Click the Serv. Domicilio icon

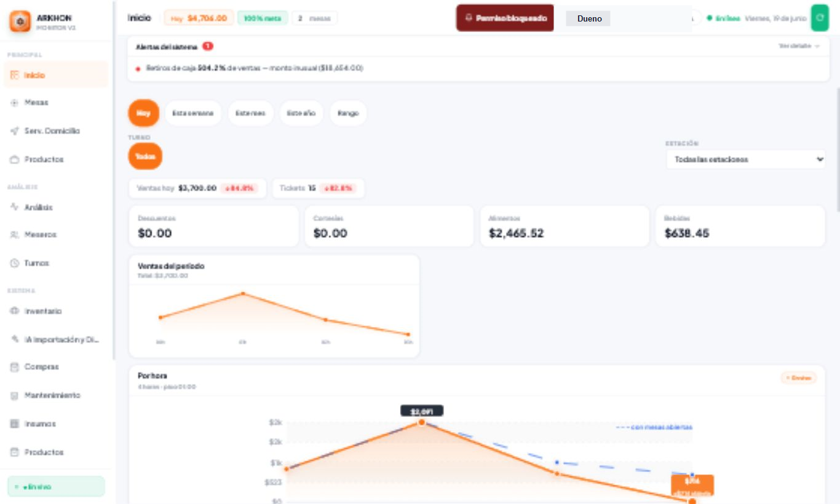click(x=15, y=131)
